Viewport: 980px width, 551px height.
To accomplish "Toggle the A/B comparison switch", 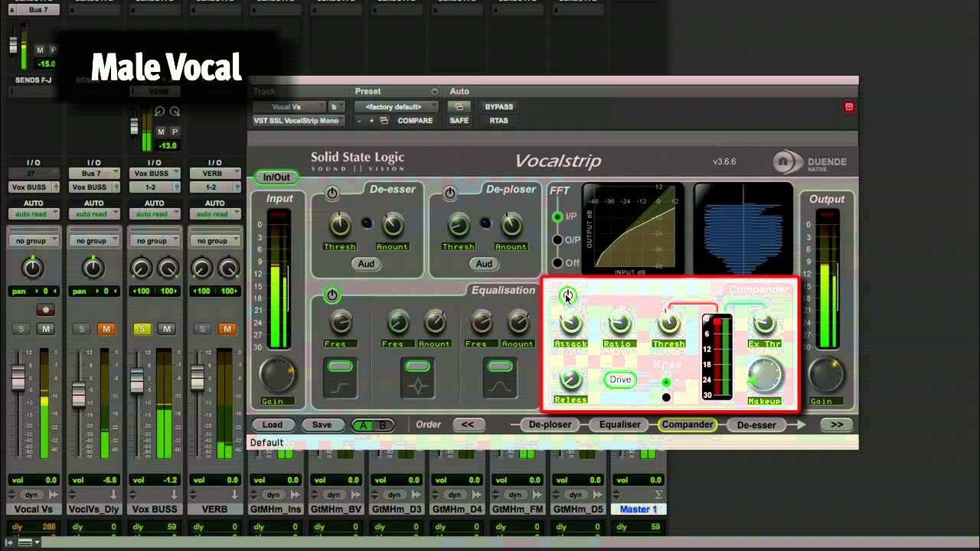I will point(373,425).
